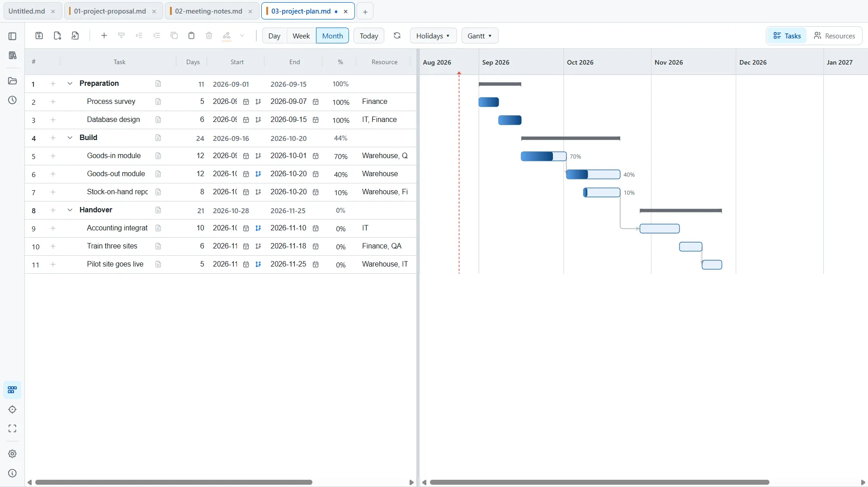Screen dimensions: 868x487
Task: Click dependency icon for Goods-out module
Action: 258,174
